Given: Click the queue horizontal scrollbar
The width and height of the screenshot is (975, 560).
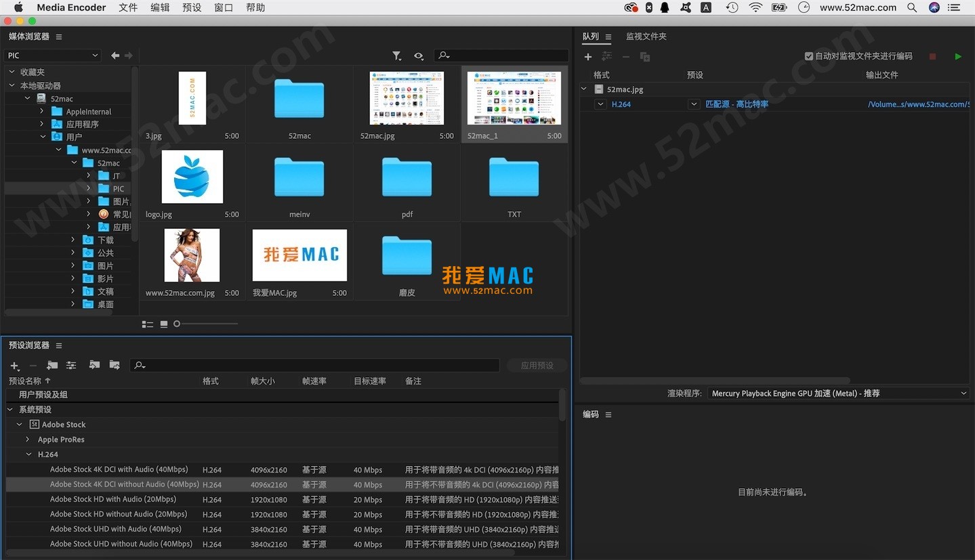Looking at the screenshot, I should coord(715,381).
